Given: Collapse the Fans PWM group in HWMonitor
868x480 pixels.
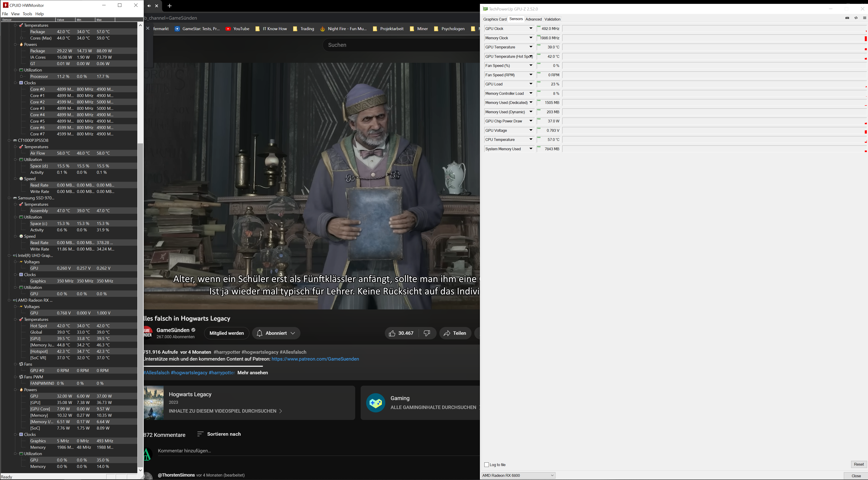Looking at the screenshot, I should (x=16, y=377).
